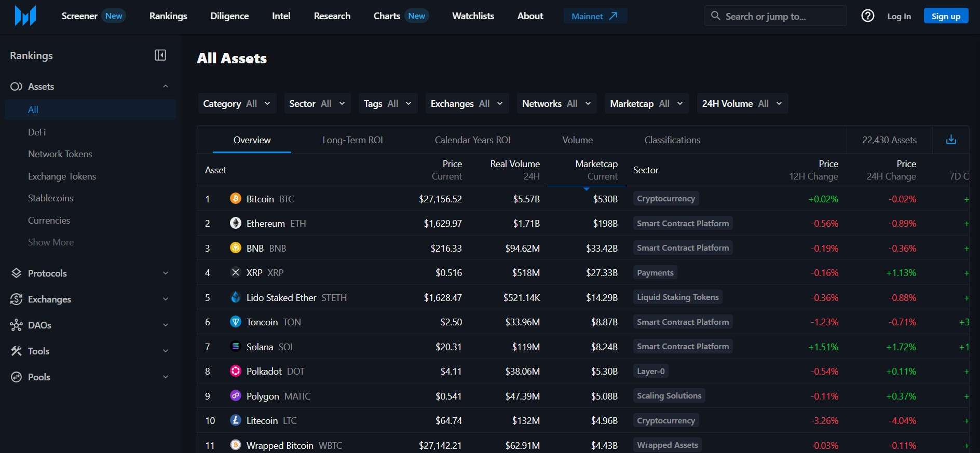Open the Diligence nav item
This screenshot has height=453, width=980.
[229, 16]
